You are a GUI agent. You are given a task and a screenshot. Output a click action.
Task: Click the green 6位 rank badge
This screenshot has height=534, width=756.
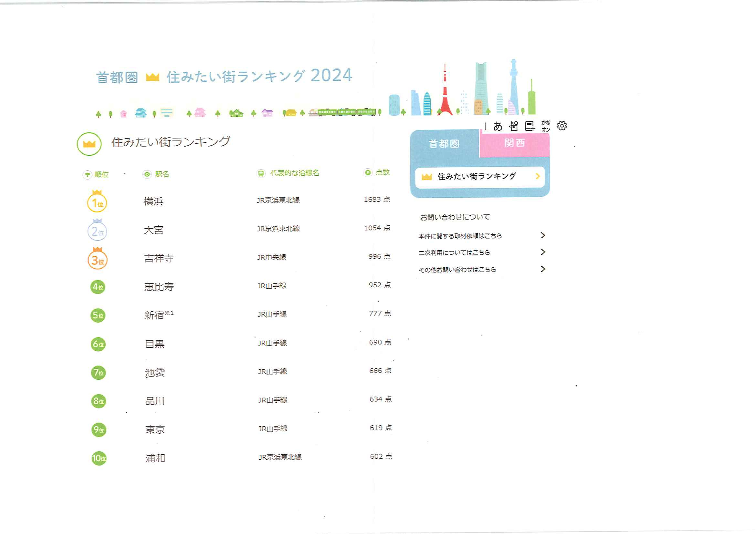pos(98,344)
